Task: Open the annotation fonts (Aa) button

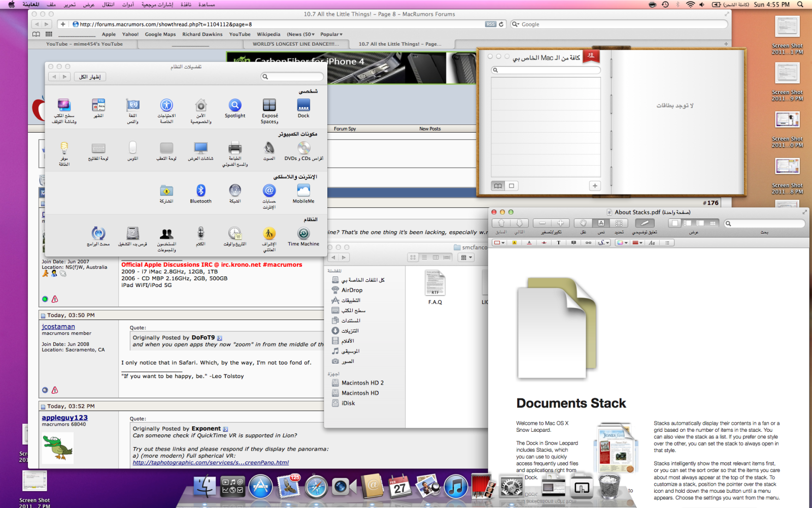Action: pyautogui.click(x=652, y=243)
